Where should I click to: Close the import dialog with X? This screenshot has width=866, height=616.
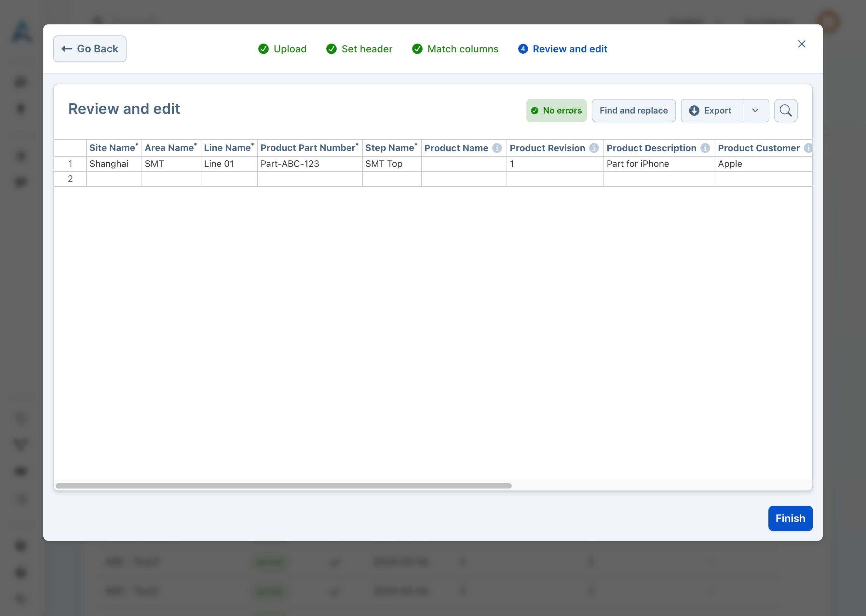[802, 44]
